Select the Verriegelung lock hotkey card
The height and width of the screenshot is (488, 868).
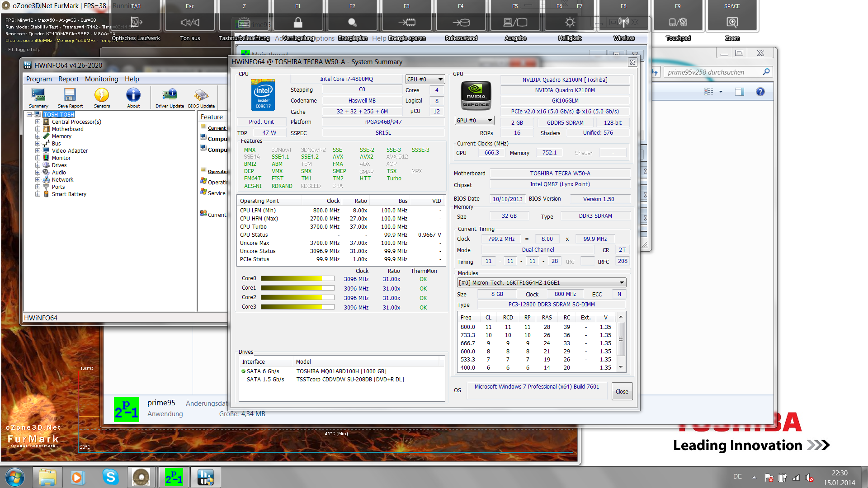(x=298, y=21)
